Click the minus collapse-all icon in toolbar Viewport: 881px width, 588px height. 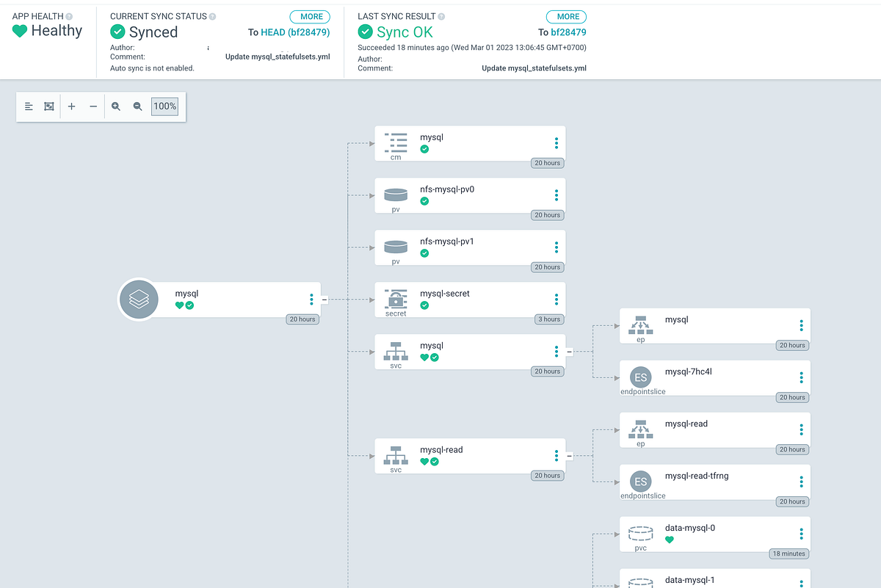click(x=93, y=106)
